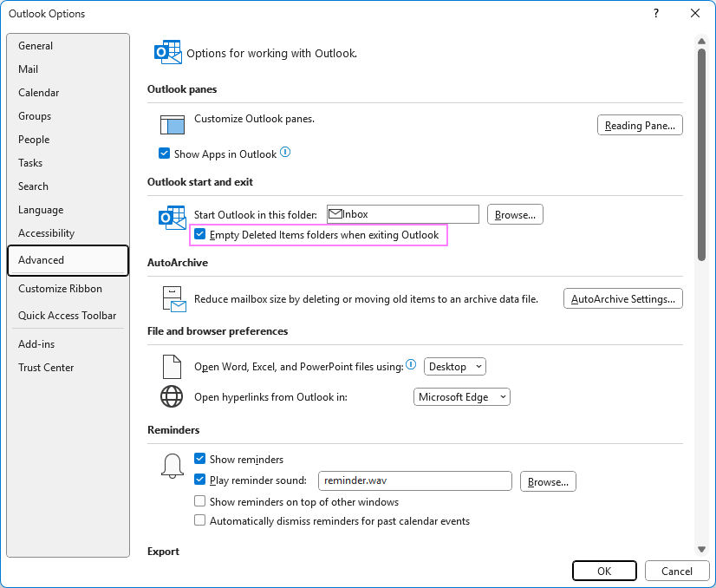Screen dimensions: 716x588
Task: Click the globe icon for hyperlinks
Action: 172,396
